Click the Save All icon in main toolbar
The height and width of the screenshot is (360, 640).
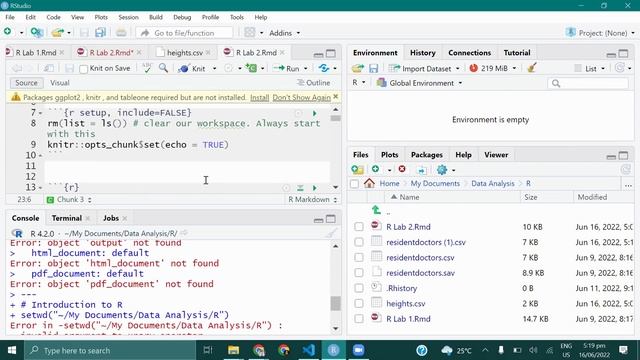(x=100, y=33)
